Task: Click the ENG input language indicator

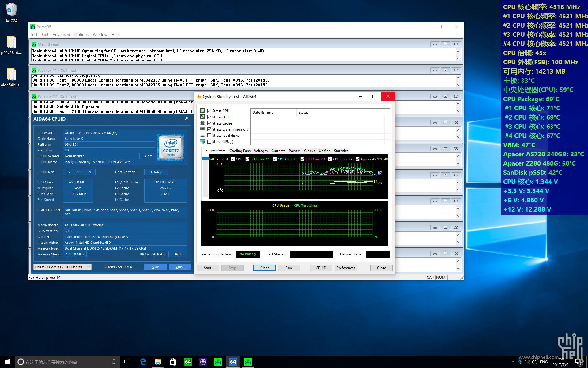Action: click(x=544, y=362)
